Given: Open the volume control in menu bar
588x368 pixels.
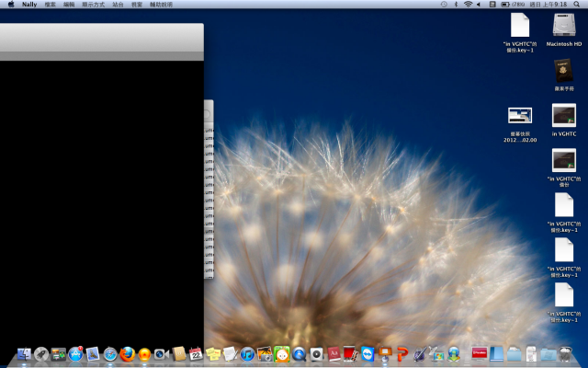Looking at the screenshot, I should [479, 4].
